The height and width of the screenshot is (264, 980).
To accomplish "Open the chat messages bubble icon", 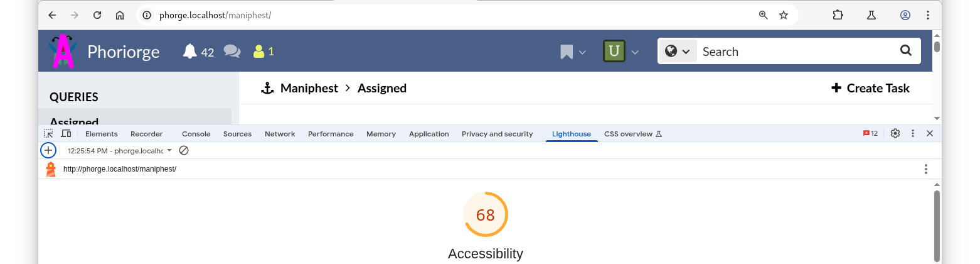I will click(232, 52).
